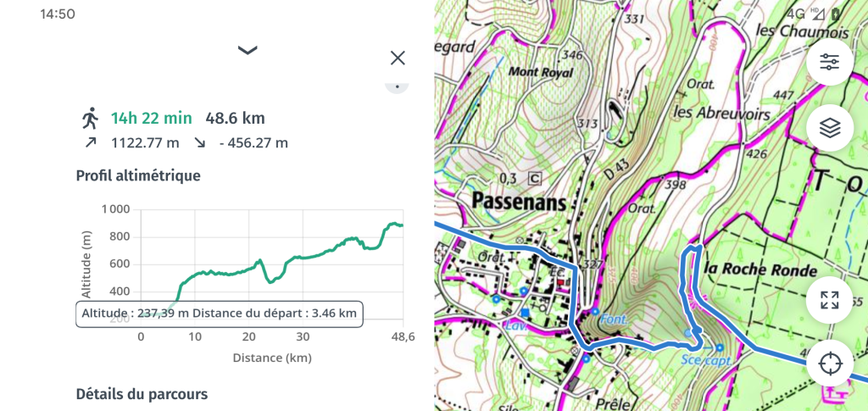This screenshot has height=411, width=868.
Task: Center the map on my location
Action: pos(829,364)
